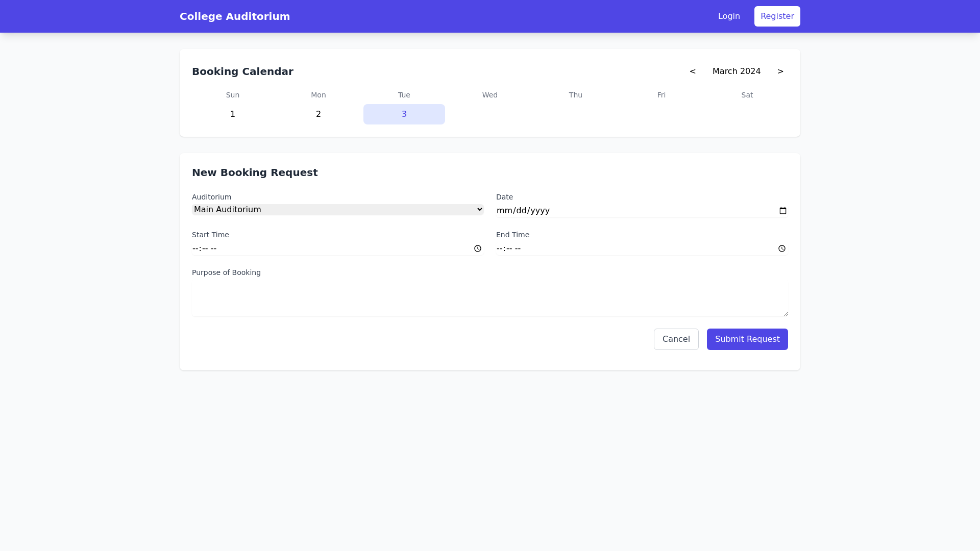The image size is (980, 551).
Task: Open the Login page
Action: 729,16
